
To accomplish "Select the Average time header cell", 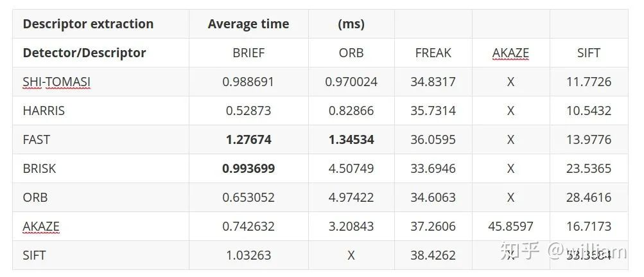I will pos(248,24).
